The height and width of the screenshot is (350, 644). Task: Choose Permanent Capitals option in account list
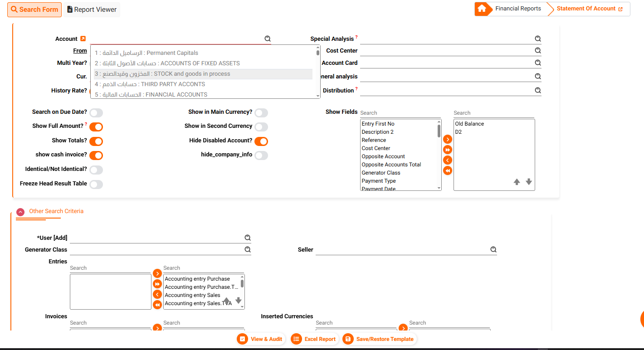pos(146,53)
